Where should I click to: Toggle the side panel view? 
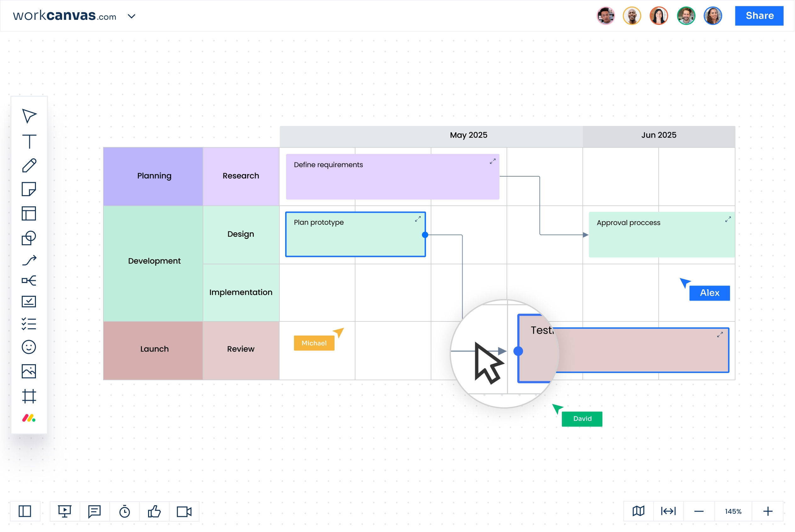coord(25,511)
